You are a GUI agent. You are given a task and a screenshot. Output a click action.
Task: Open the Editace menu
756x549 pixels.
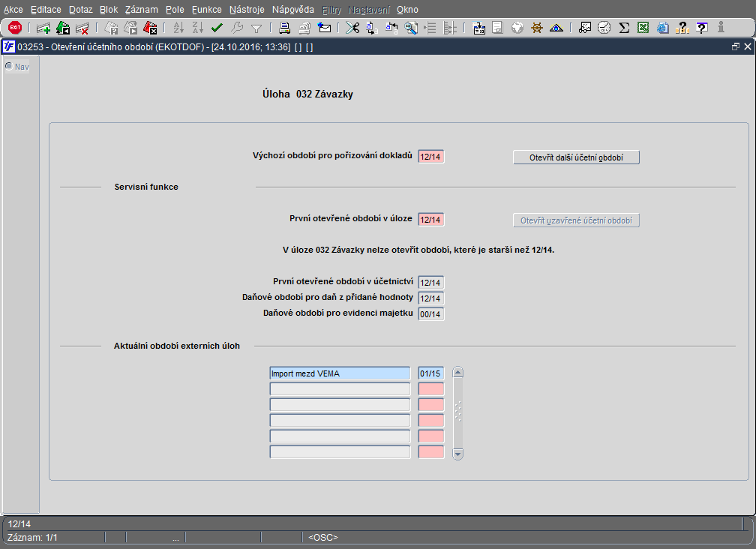pyautogui.click(x=46, y=10)
